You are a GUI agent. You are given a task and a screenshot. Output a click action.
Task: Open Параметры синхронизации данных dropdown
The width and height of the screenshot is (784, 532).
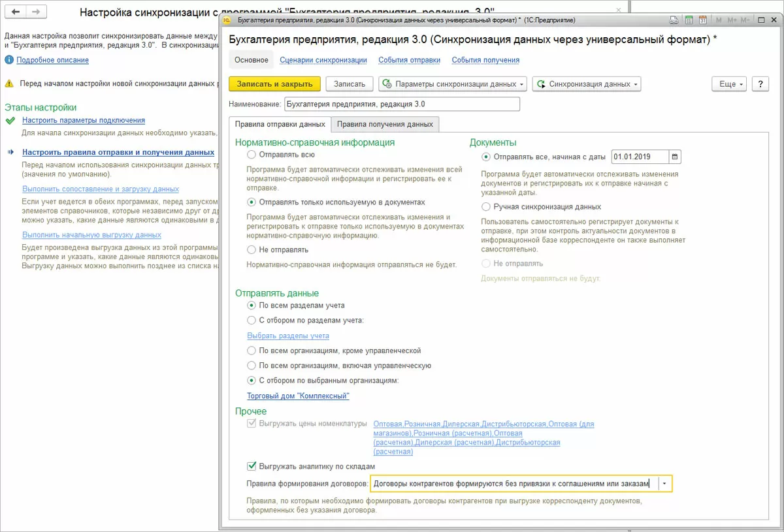(x=453, y=84)
